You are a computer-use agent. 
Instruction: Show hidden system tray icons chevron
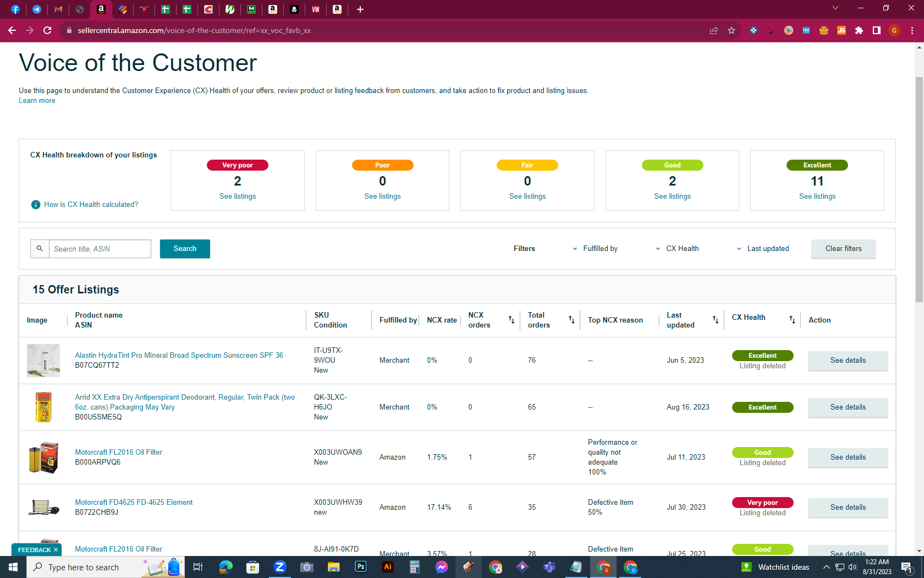pyautogui.click(x=826, y=567)
